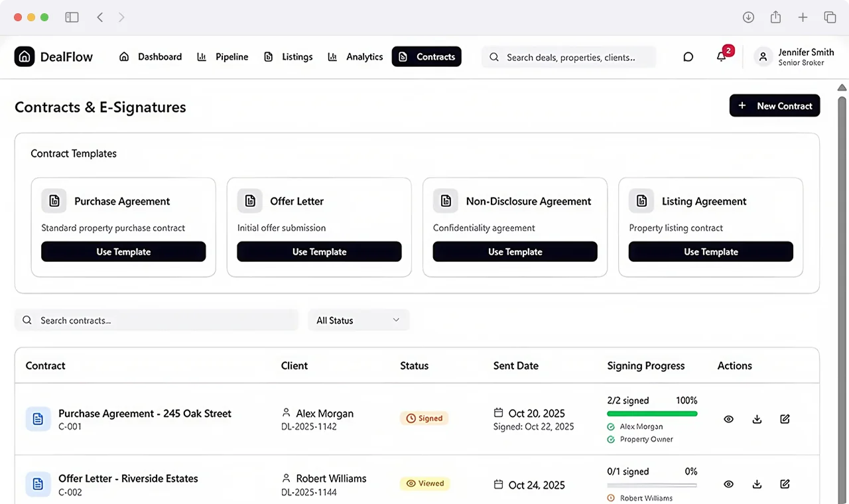Screen dimensions: 849x504
Task: Edit contract C-002 with the pencil icon
Action: click(785, 484)
